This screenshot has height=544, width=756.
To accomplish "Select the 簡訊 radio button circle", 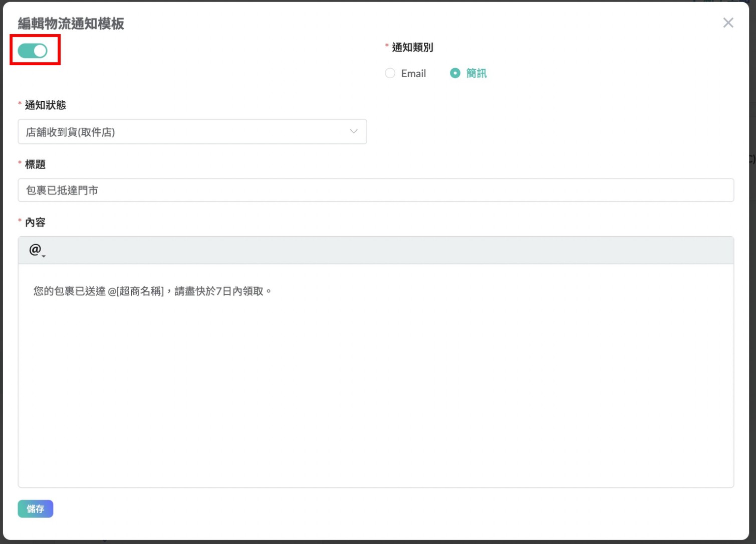I will [x=455, y=73].
